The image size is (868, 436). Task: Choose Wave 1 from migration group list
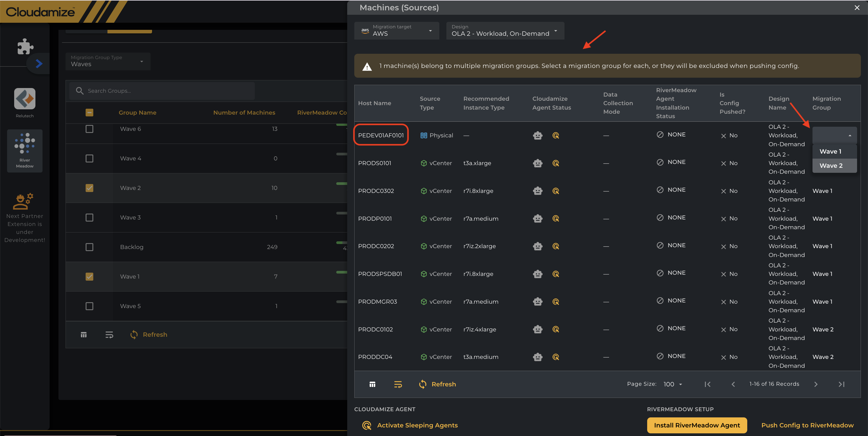point(834,152)
